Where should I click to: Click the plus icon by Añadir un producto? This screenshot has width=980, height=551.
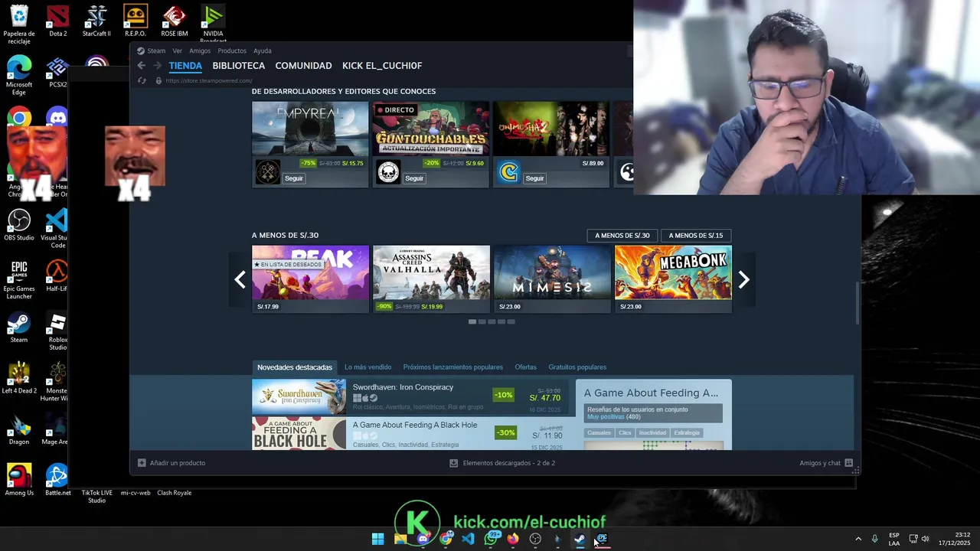coord(142,463)
